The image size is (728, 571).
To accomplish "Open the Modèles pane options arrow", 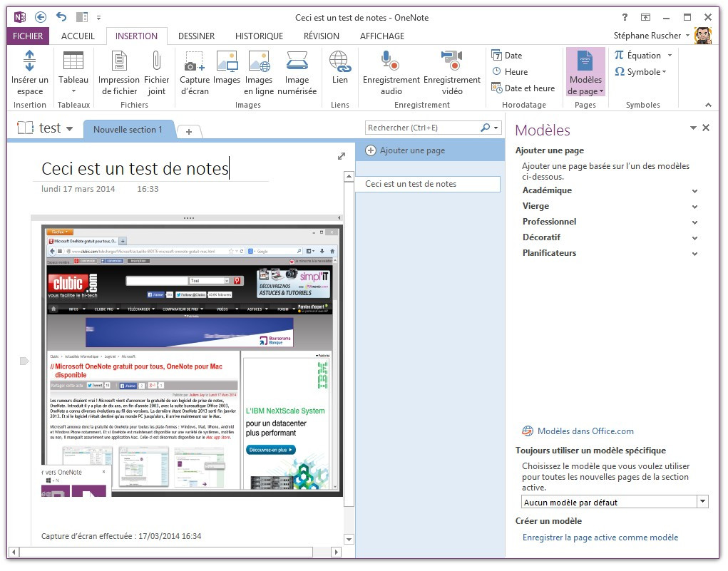I will point(693,128).
